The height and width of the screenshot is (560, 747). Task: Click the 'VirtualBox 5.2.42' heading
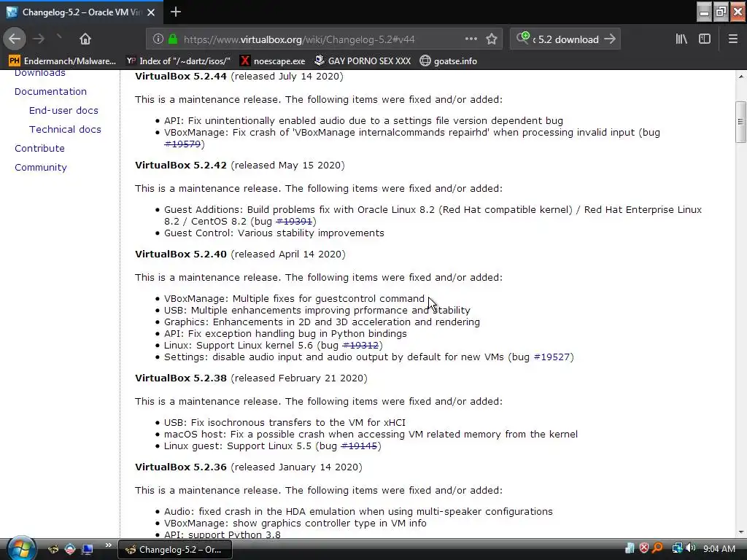[181, 166]
